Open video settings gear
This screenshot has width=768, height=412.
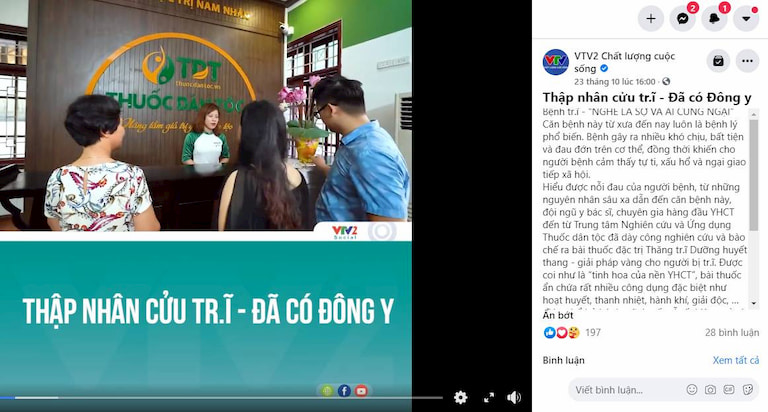(x=460, y=397)
